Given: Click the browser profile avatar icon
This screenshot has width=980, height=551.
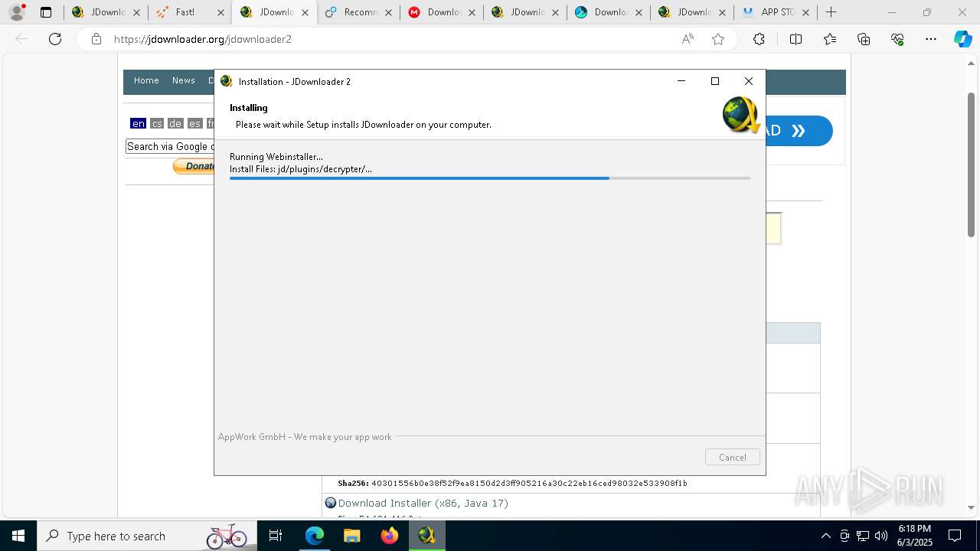Looking at the screenshot, I should coord(17,12).
